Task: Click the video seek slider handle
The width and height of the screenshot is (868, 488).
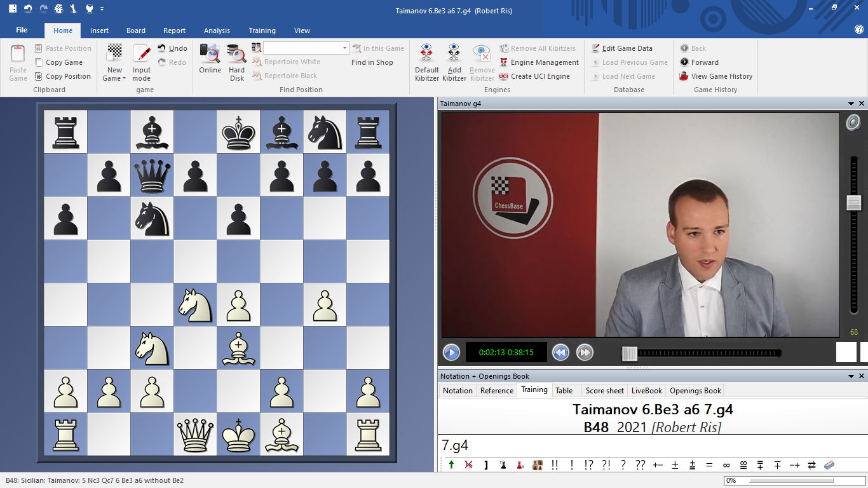Action: point(629,353)
